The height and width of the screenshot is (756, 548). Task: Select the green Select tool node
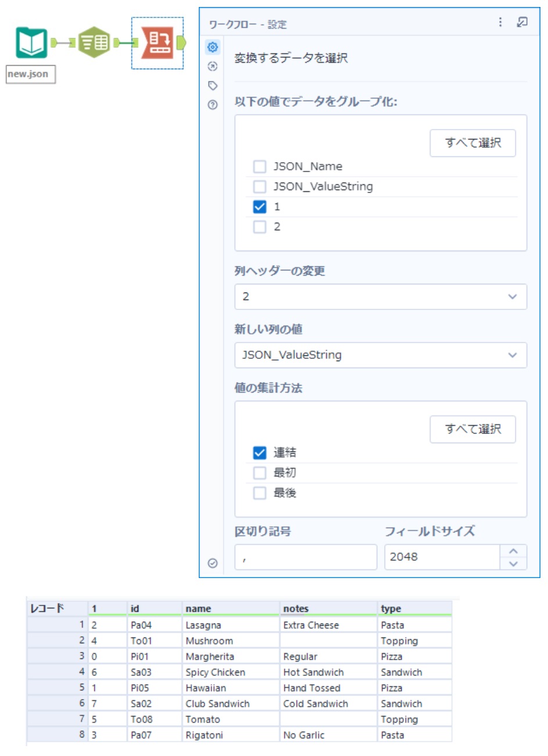tap(94, 42)
